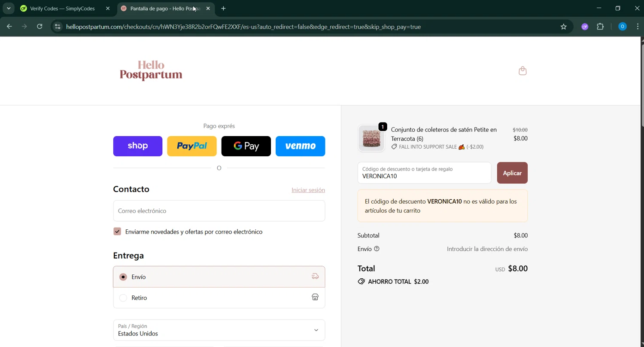The height and width of the screenshot is (347, 644).
Task: Select the Envío delivery radio option
Action: [x=123, y=277]
